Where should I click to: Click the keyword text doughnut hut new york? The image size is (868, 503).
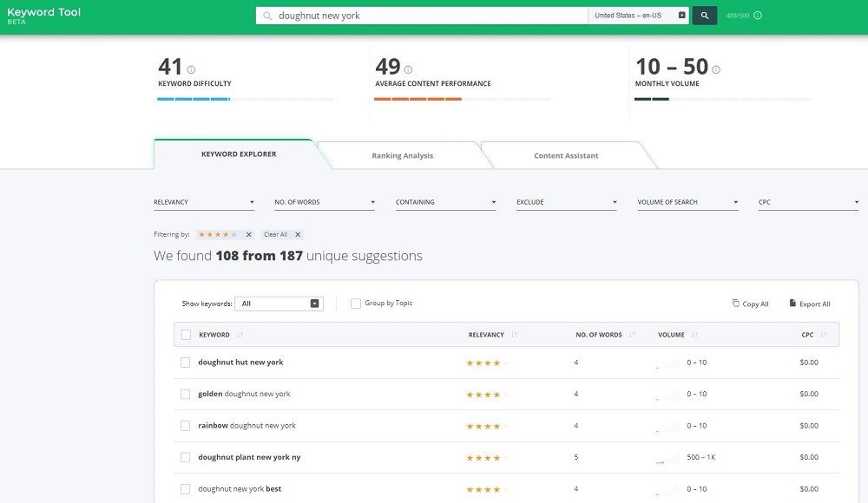coord(240,363)
